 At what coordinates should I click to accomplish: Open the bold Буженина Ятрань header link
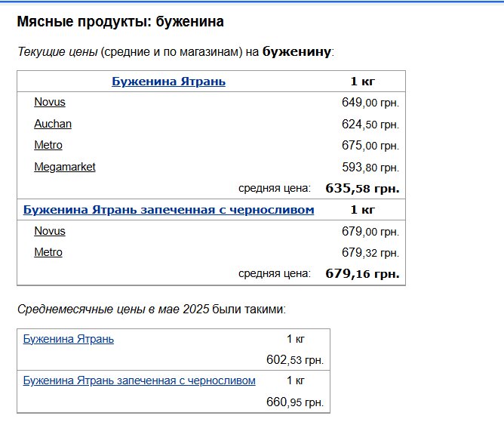tap(168, 82)
